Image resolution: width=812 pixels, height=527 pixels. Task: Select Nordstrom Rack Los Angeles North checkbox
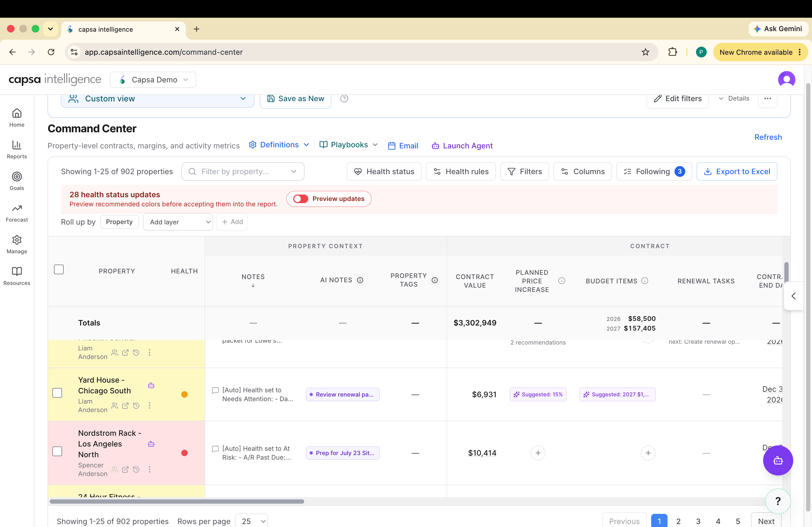tap(57, 451)
